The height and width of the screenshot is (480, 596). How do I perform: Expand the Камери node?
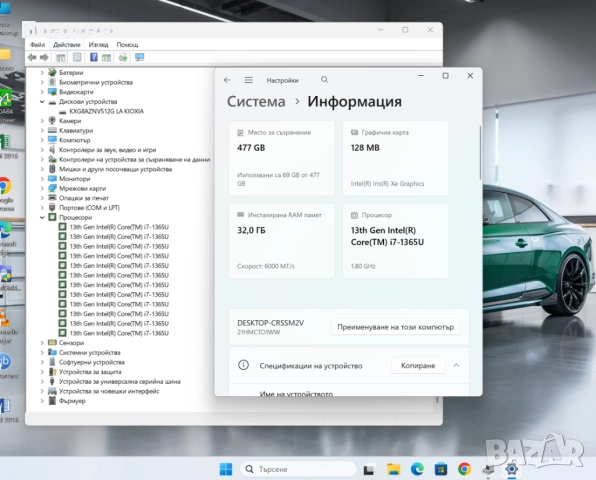pos(42,121)
